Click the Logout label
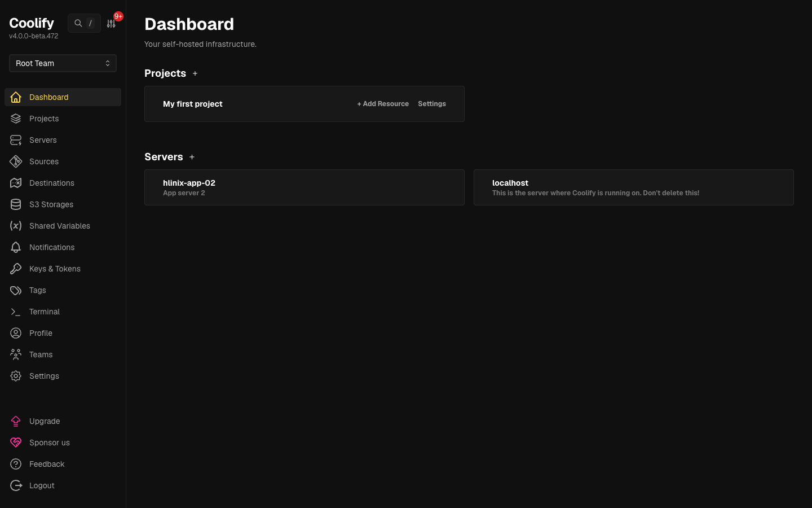The image size is (812, 508). (42, 485)
